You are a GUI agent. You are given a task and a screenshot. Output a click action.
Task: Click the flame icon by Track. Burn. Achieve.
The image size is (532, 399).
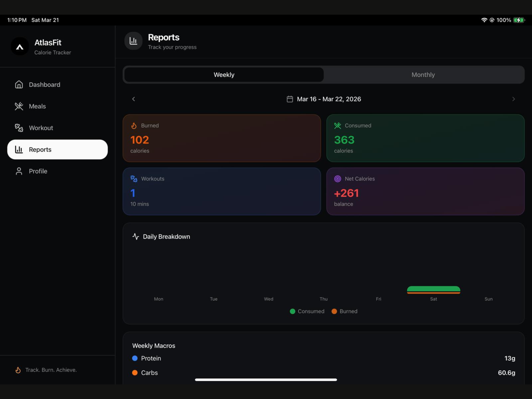18,370
